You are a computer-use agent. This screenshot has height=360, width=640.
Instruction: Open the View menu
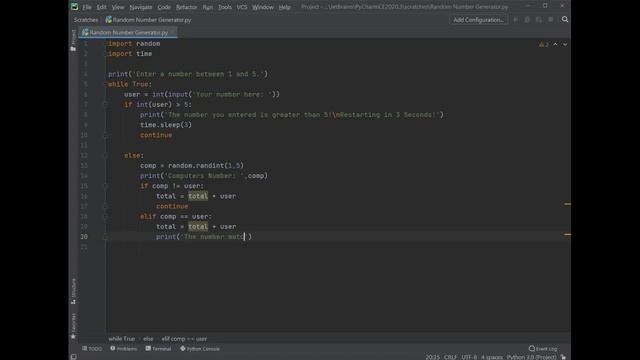coord(118,7)
